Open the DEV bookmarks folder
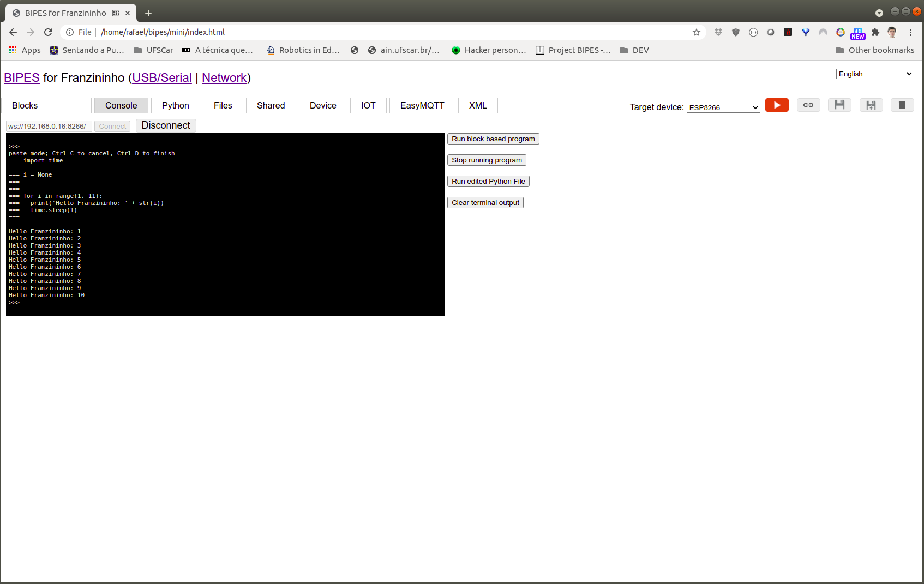 (x=634, y=50)
